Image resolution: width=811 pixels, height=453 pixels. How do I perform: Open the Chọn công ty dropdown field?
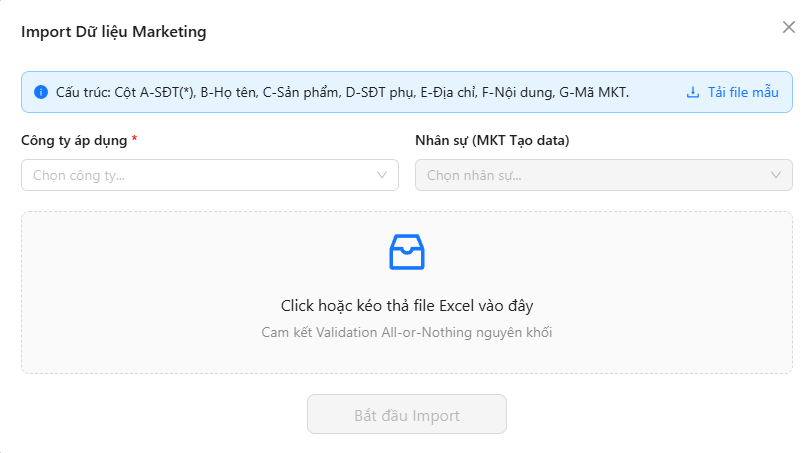[210, 175]
